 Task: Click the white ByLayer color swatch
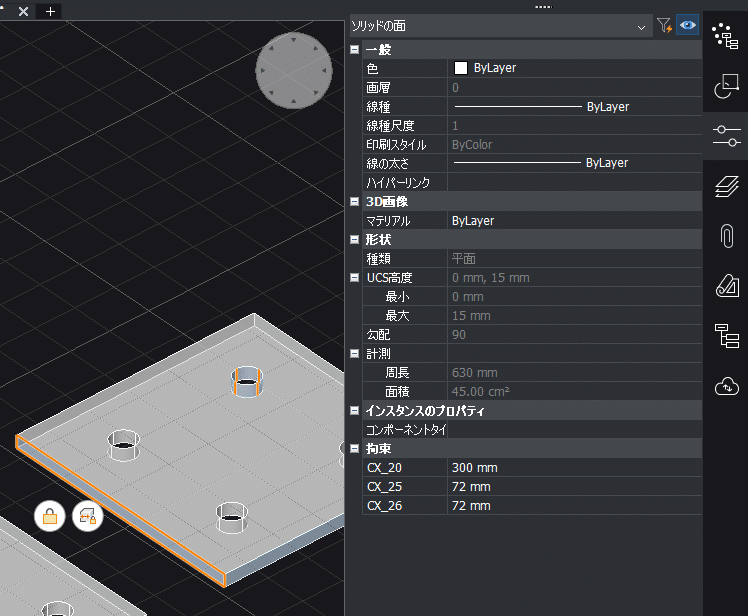tap(460, 68)
